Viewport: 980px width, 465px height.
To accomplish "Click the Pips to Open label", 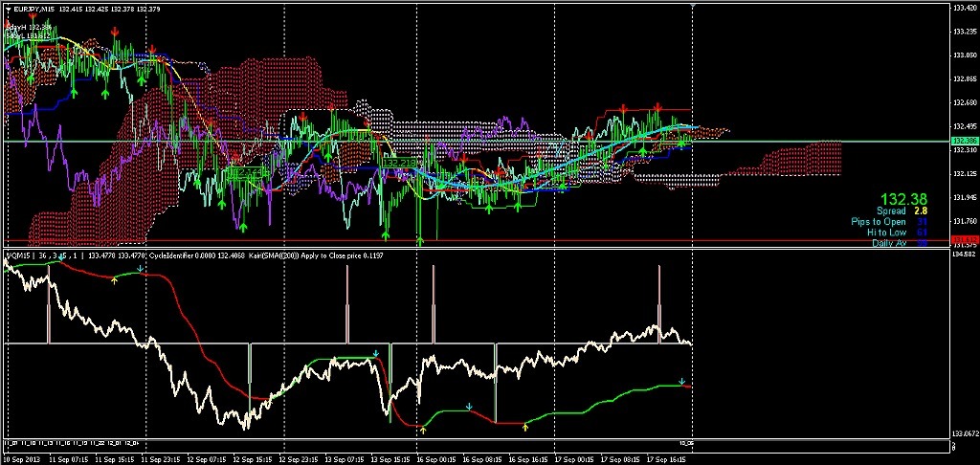I will coord(879,222).
